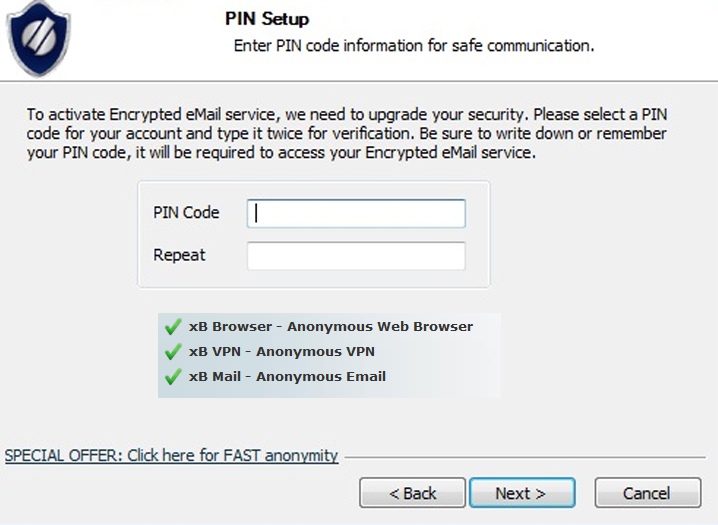The height and width of the screenshot is (525, 718).
Task: Focus the Repeat PIN input field
Action: click(356, 256)
